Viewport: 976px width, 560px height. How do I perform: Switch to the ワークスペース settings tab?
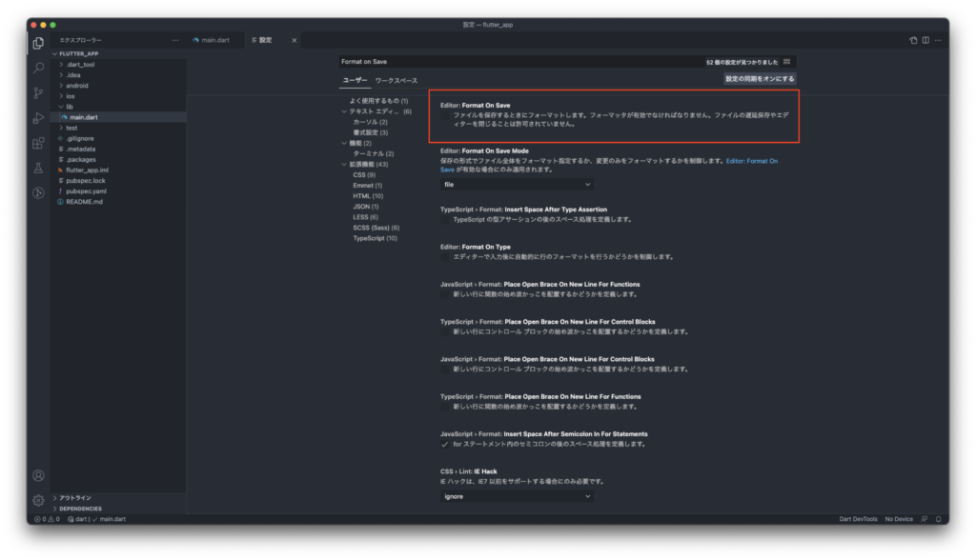pyautogui.click(x=396, y=80)
